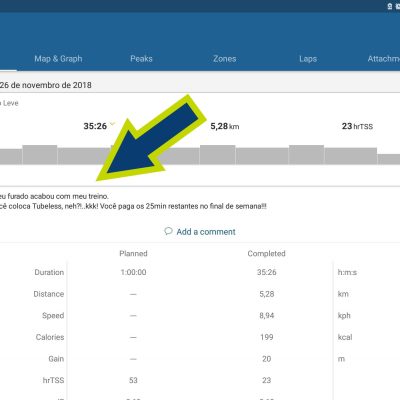Click the status bar icon at top right
This screenshot has width=400, height=400.
pyautogui.click(x=390, y=6)
